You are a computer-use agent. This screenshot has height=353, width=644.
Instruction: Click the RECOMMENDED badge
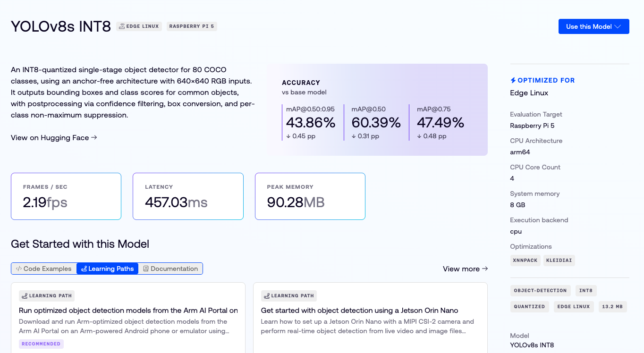click(41, 344)
